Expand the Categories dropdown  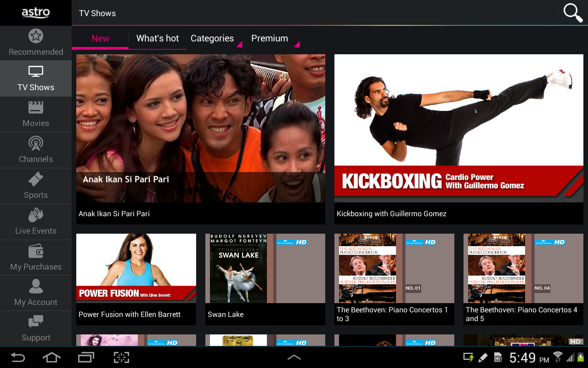click(x=216, y=39)
